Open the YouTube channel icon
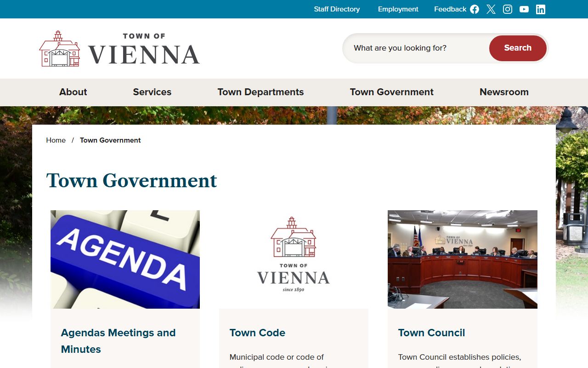Viewport: 588px width, 368px height. click(x=524, y=9)
